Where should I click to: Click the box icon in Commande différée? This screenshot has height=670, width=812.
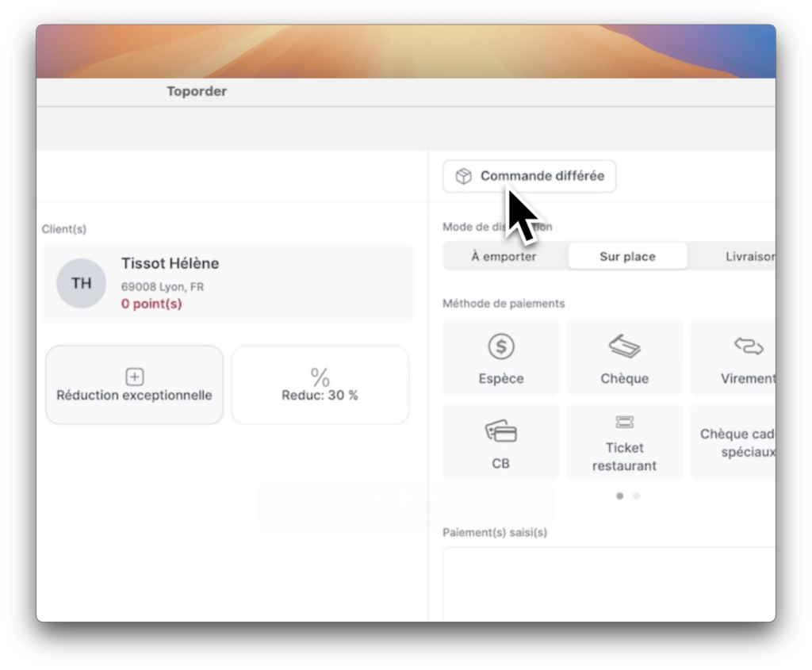point(464,176)
